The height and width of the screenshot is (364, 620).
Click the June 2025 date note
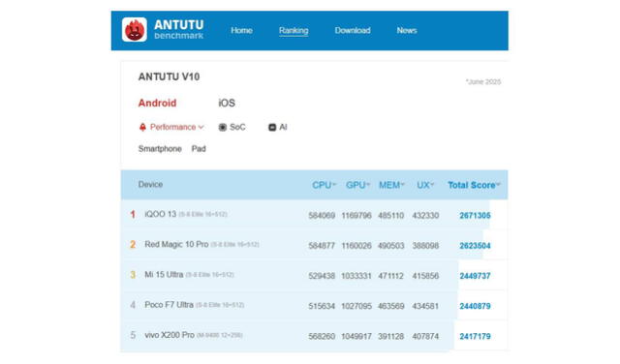tap(483, 82)
